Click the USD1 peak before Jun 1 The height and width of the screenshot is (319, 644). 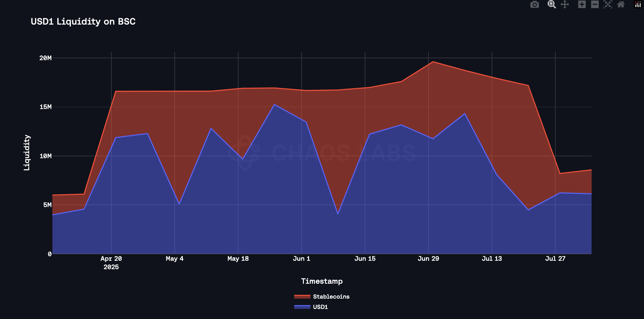pyautogui.click(x=274, y=104)
